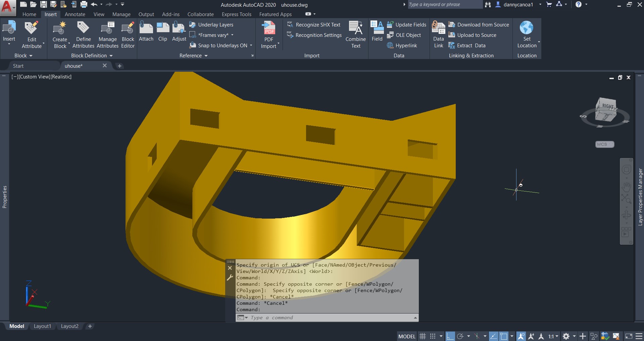The width and height of the screenshot is (644, 341).
Task: Toggle 2D Object Snap
Action: [x=504, y=336]
